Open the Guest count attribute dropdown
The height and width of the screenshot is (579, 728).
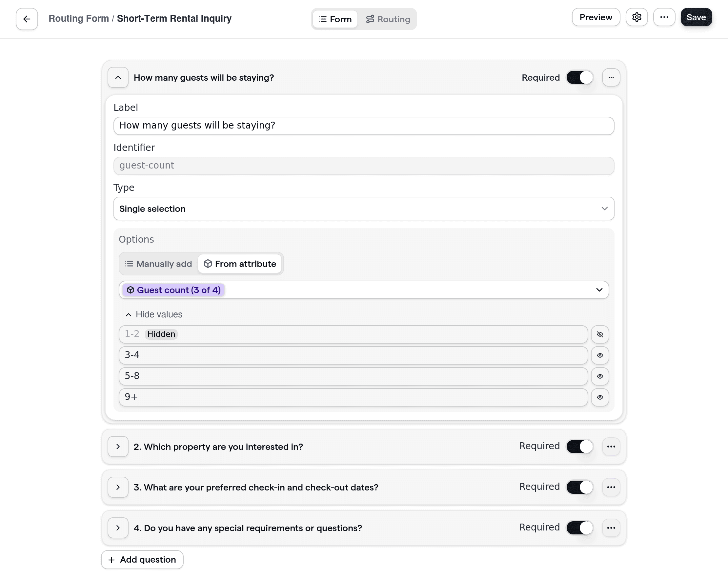(599, 290)
